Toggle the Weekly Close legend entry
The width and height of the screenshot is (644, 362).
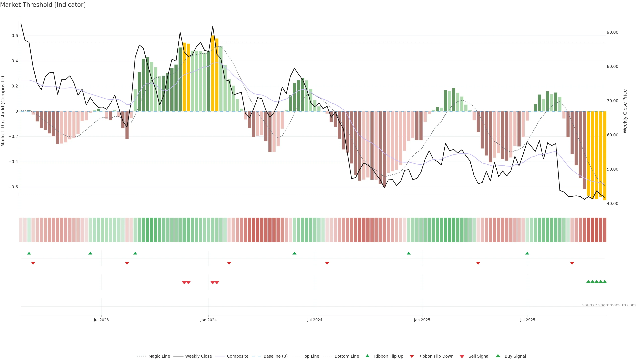198,356
